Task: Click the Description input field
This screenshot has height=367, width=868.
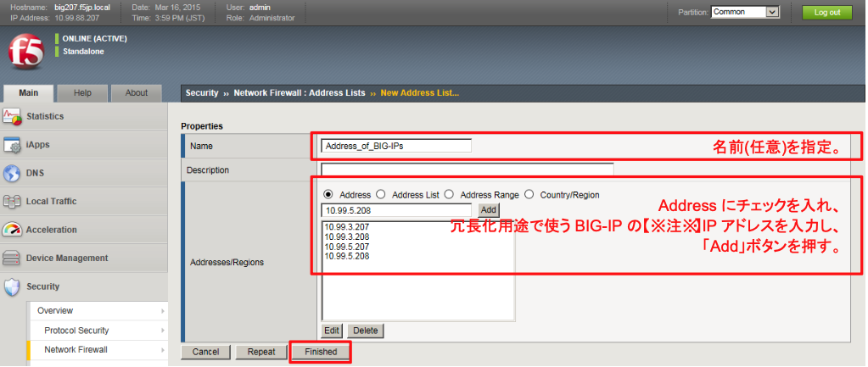Action: pos(468,170)
